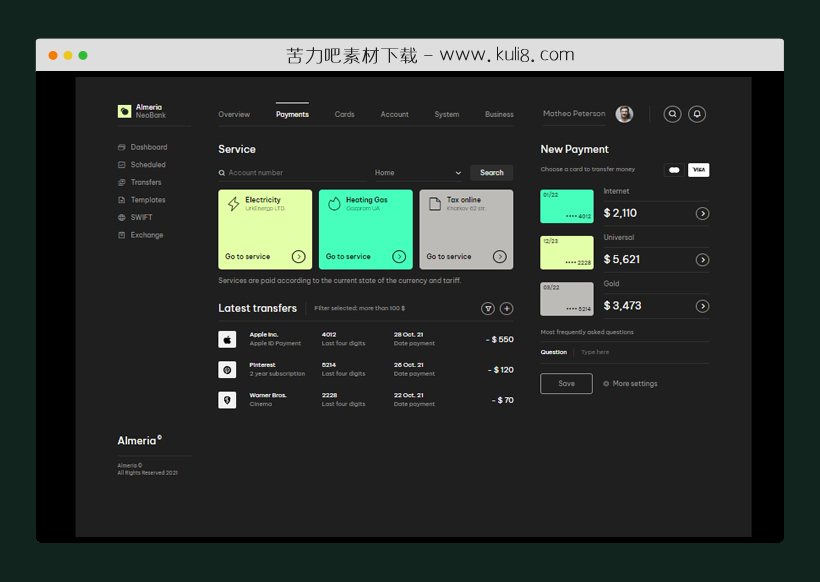Select the VISA card type toggle
Image resolution: width=820 pixels, height=582 pixels.
(699, 170)
